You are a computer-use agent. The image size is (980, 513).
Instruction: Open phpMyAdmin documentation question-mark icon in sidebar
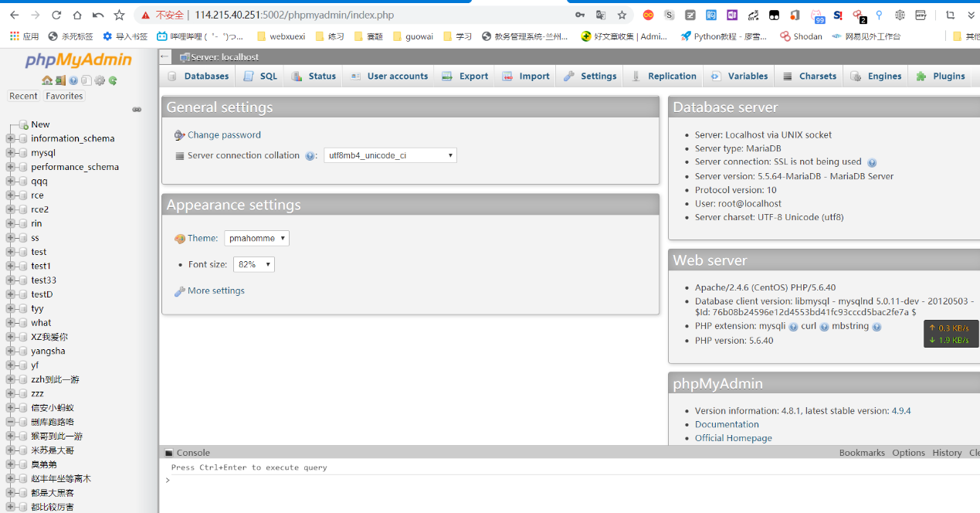click(x=73, y=80)
